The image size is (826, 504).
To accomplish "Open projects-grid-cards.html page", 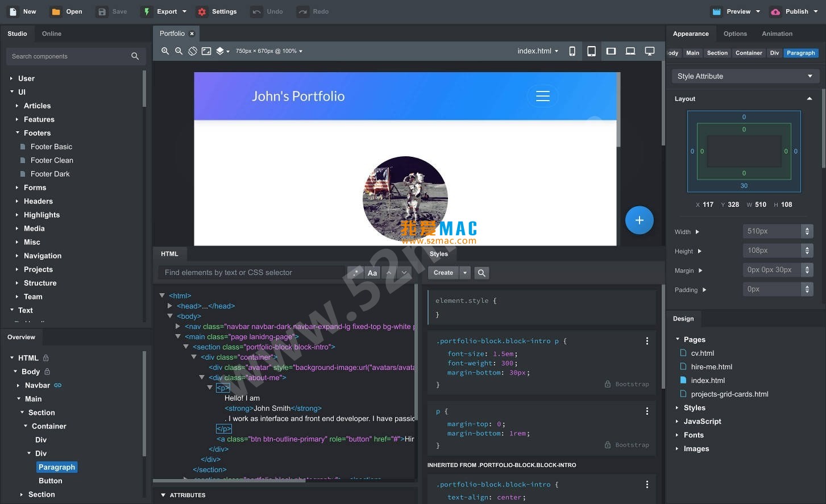I will point(729,394).
